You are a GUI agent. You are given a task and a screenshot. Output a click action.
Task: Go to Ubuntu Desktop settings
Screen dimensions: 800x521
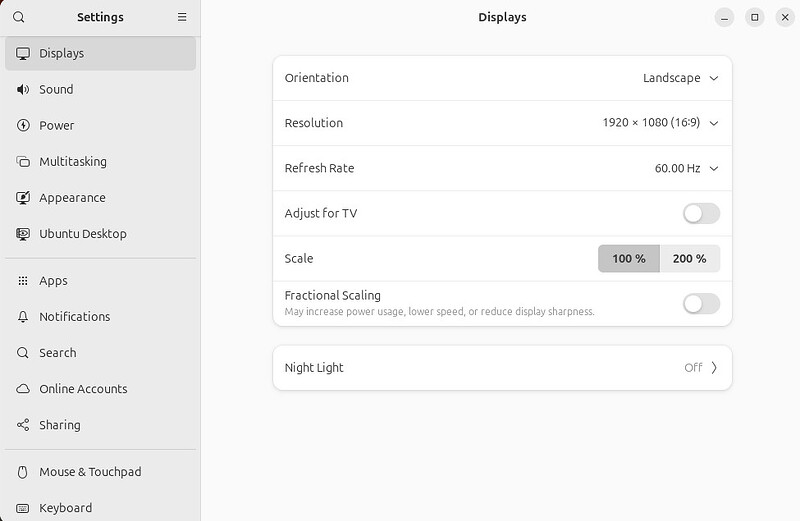(82, 234)
